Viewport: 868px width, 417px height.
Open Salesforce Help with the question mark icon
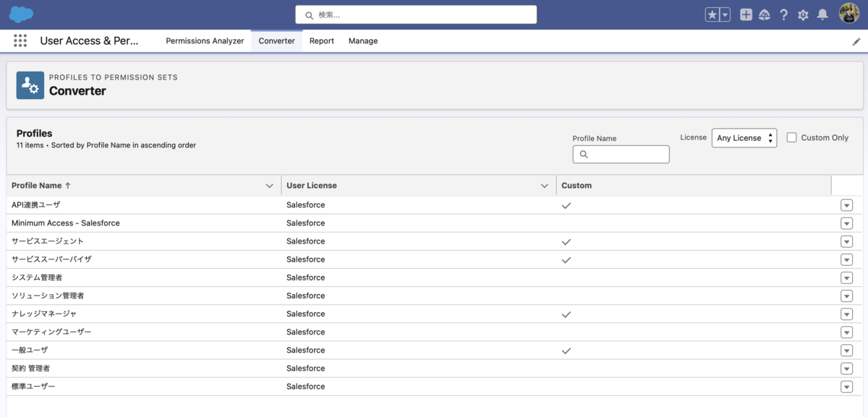[783, 14]
